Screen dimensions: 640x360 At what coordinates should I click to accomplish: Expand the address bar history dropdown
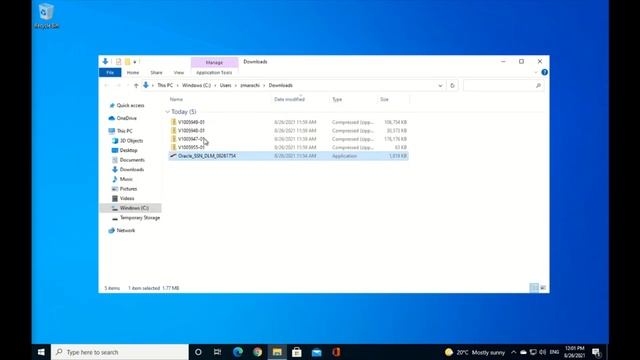pos(440,86)
